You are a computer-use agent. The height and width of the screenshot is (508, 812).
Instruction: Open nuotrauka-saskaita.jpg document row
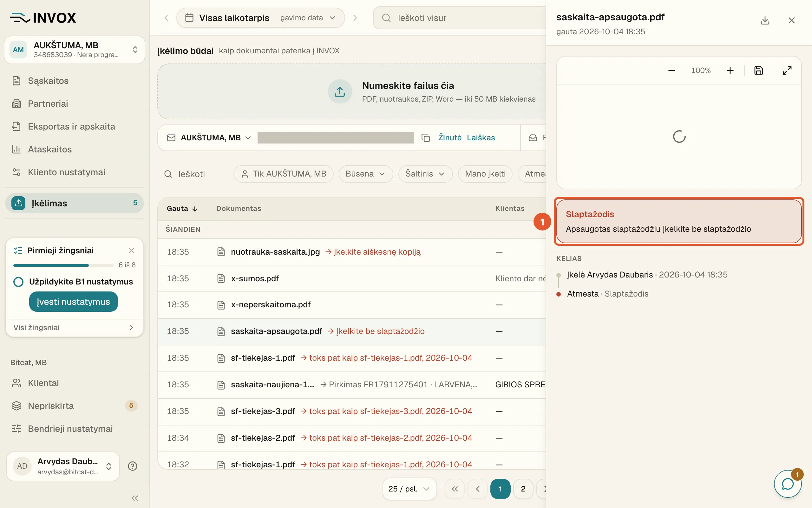point(352,252)
